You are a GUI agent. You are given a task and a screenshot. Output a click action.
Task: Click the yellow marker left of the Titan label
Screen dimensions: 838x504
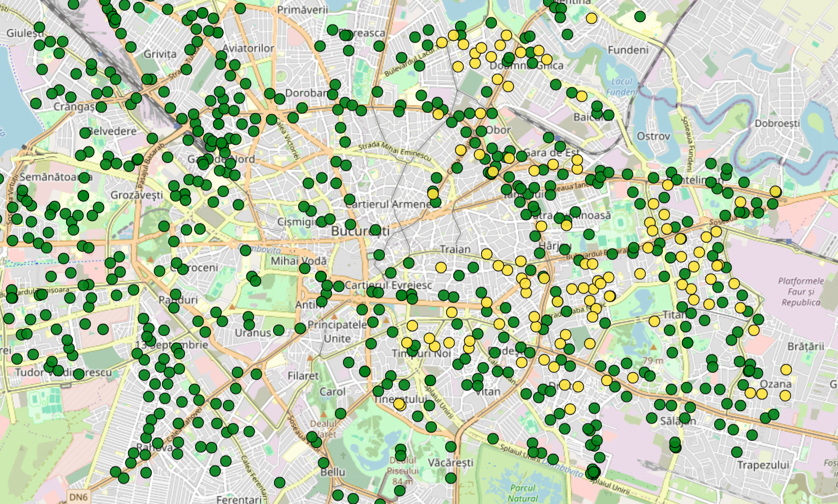tap(654, 321)
